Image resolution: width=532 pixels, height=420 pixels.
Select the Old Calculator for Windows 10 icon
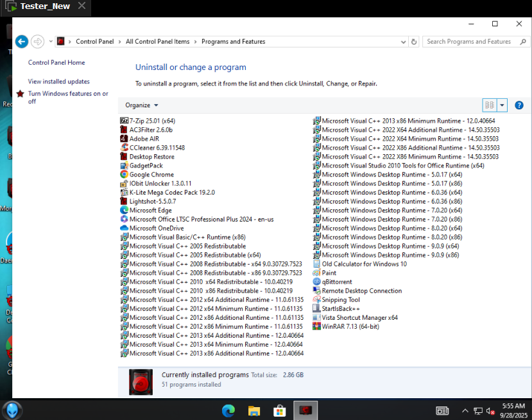pyautogui.click(x=316, y=264)
